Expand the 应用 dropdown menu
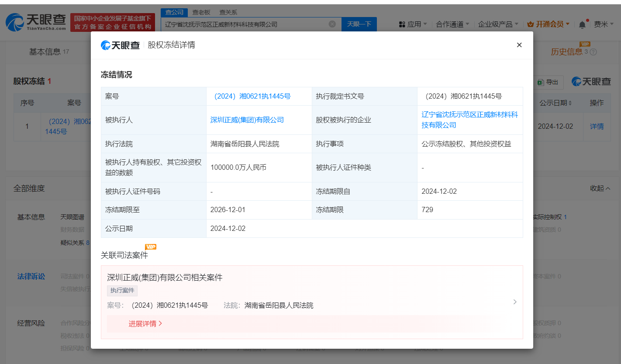This screenshot has height=364, width=621. (x=417, y=24)
